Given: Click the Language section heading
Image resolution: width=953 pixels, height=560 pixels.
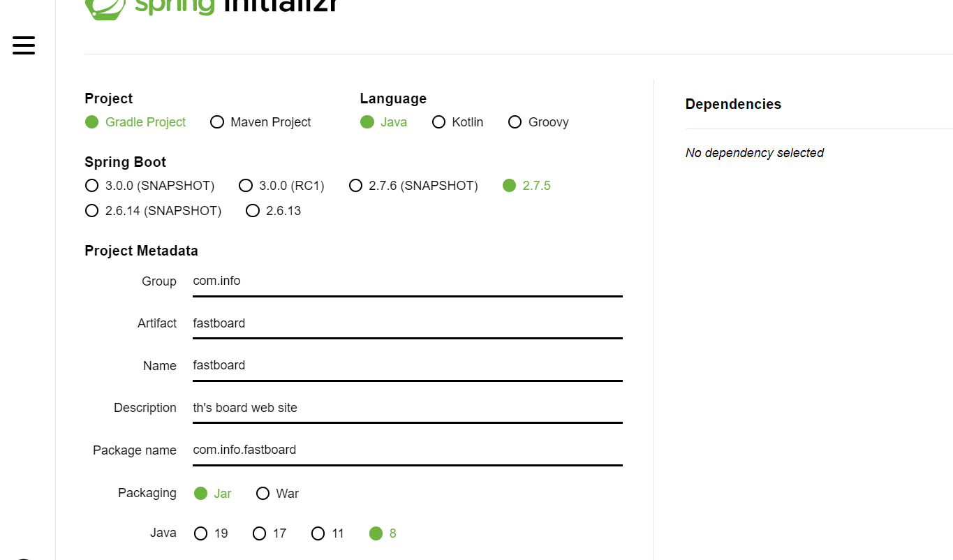Looking at the screenshot, I should [x=393, y=98].
